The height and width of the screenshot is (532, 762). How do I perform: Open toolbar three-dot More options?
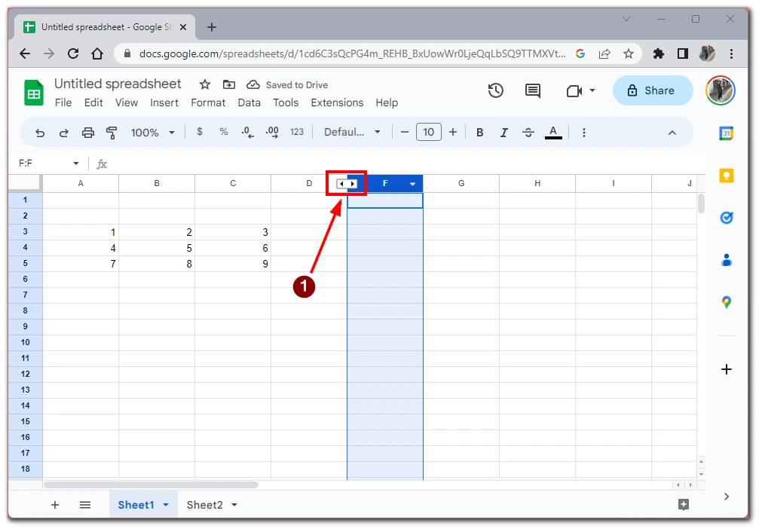pos(584,133)
